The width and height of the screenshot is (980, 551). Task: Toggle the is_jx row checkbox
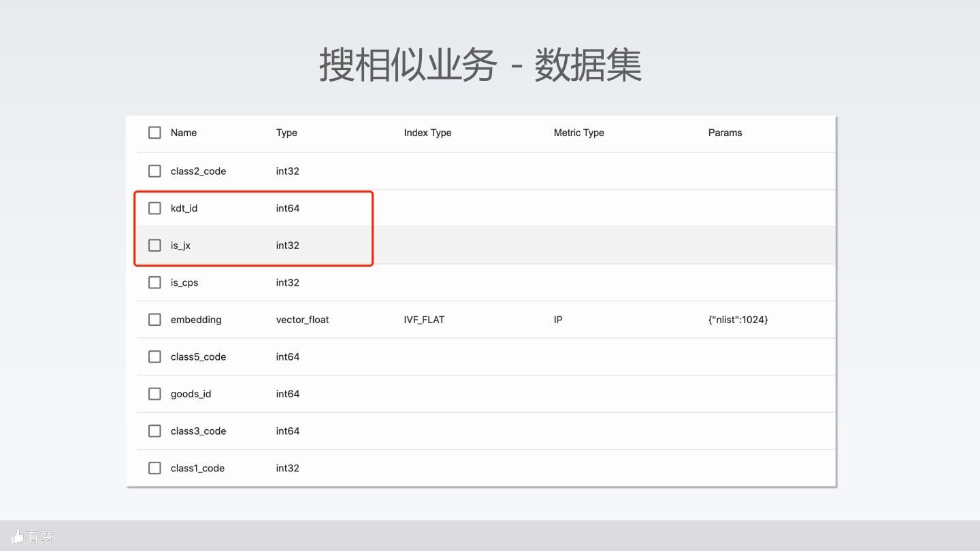154,245
